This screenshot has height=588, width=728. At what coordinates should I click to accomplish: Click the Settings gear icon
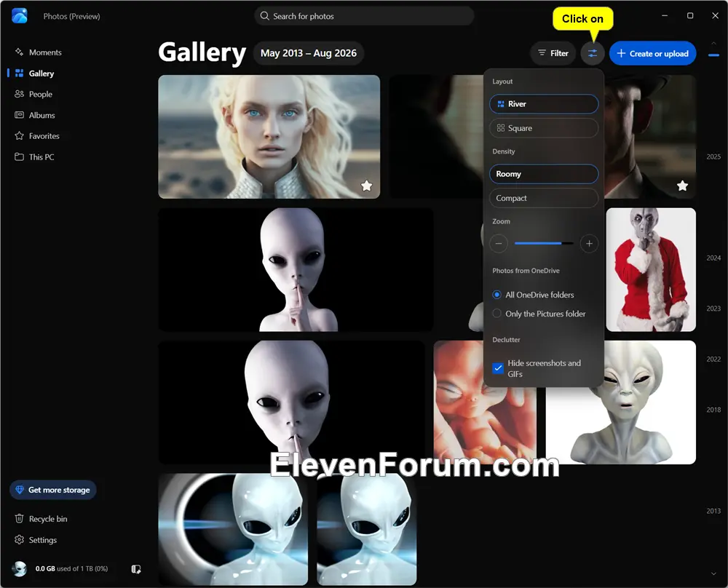coord(19,540)
